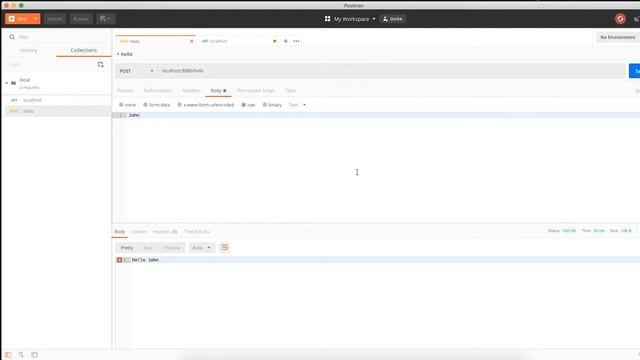Open the Postman console icon in status bar

[x=35, y=355]
